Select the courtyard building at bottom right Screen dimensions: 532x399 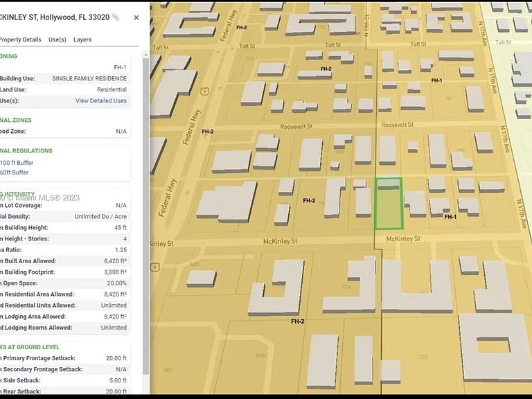coord(495,348)
